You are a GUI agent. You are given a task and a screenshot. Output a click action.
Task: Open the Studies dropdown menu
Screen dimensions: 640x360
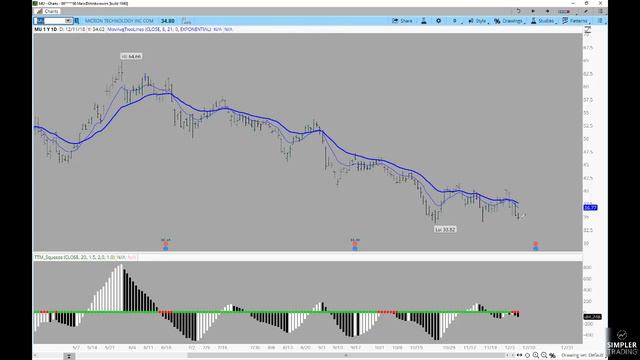coord(543,21)
